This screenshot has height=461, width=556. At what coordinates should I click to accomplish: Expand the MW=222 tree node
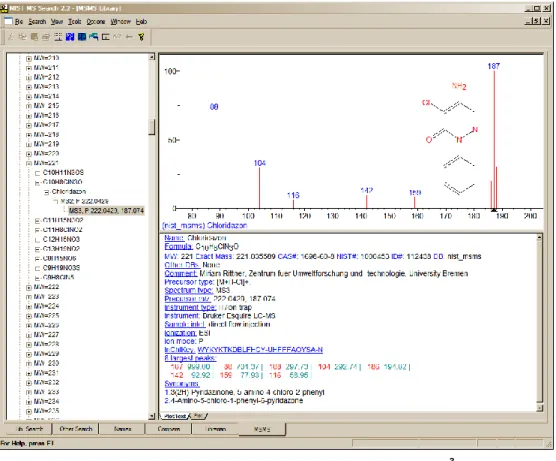tap(29, 288)
